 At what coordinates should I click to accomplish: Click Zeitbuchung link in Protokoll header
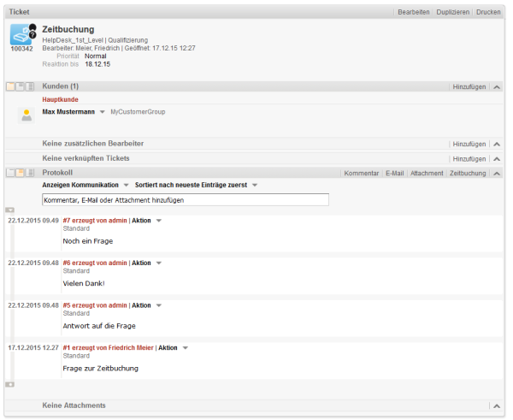point(468,173)
